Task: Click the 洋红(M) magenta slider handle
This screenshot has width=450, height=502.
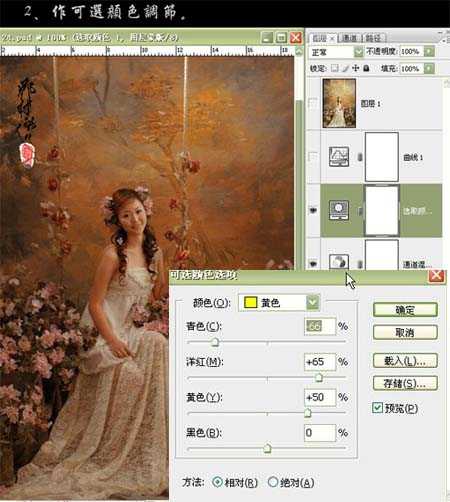Action: coord(319,378)
